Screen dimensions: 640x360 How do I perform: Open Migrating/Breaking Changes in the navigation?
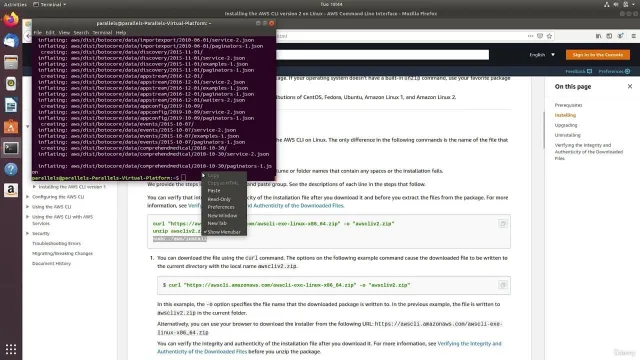coord(62,253)
